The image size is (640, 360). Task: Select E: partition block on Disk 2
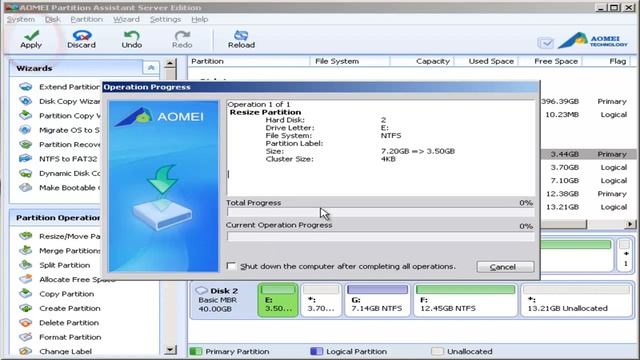pyautogui.click(x=278, y=300)
